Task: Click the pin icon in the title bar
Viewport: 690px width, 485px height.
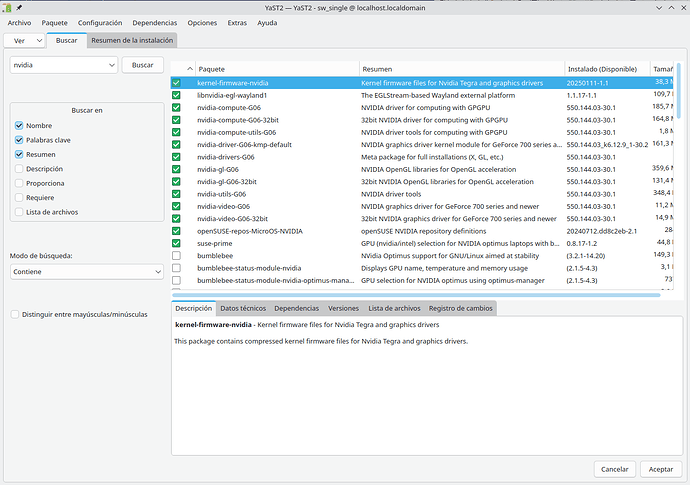Action: (x=19, y=7)
